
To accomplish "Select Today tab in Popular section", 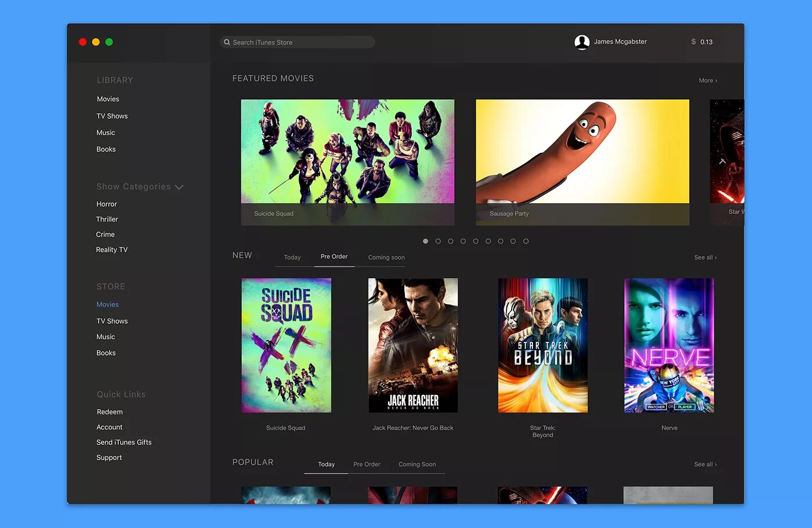I will pyautogui.click(x=327, y=464).
